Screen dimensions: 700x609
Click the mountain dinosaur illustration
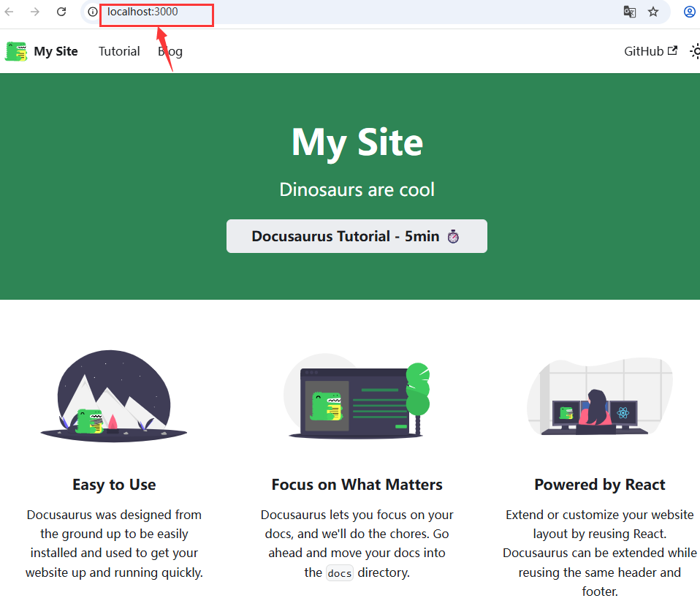pos(114,396)
